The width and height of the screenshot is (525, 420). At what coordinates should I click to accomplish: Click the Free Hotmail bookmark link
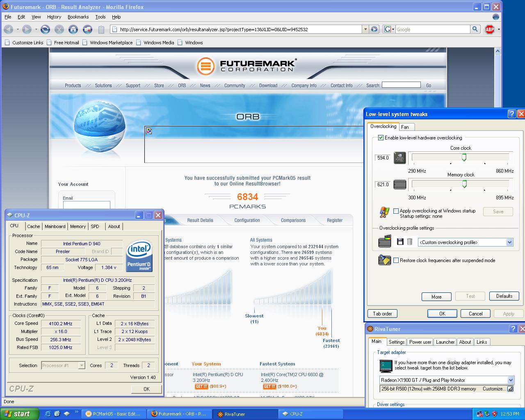coord(63,43)
